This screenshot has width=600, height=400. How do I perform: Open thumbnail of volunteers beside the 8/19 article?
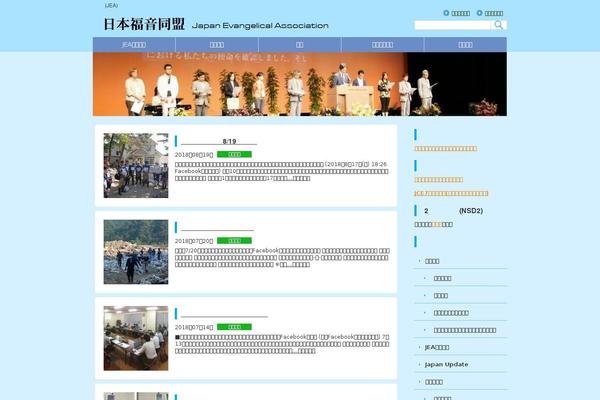pos(136,165)
